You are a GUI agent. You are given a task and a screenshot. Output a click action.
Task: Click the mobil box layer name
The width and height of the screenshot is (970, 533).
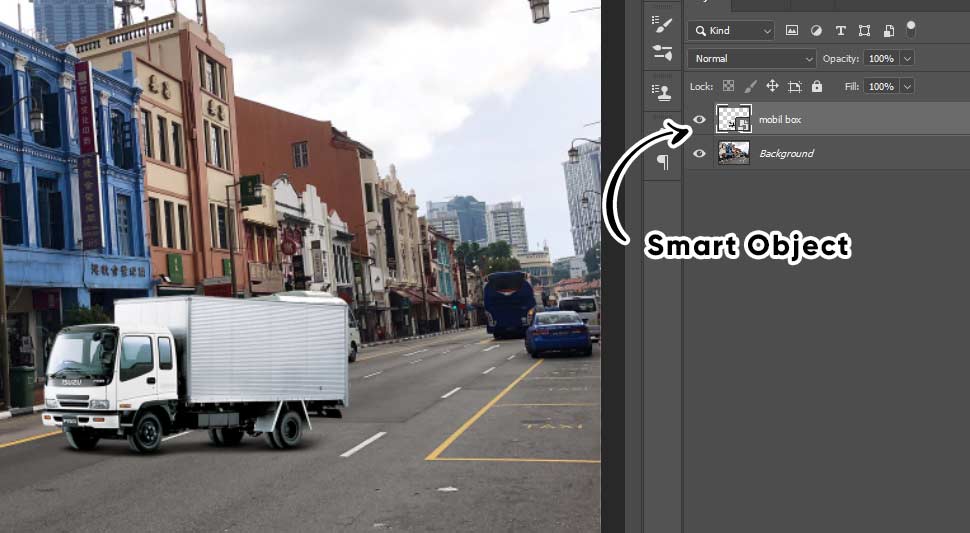(779, 119)
